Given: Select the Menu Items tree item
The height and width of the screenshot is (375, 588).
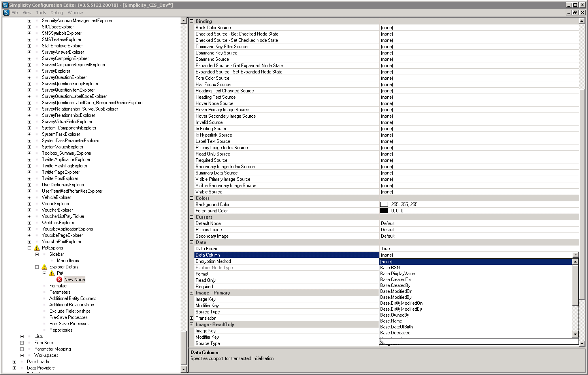Looking at the screenshot, I should [x=68, y=261].
